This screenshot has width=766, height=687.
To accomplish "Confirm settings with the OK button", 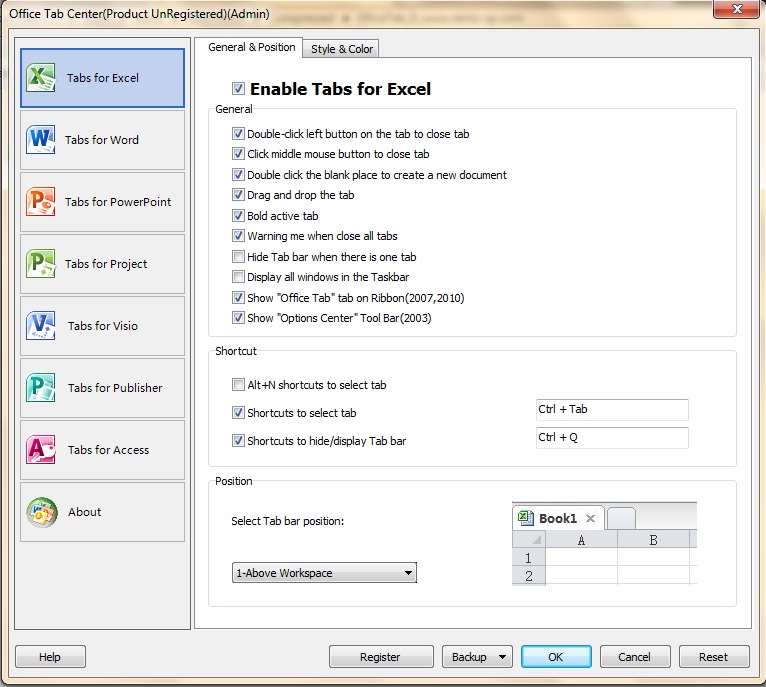I will [556, 657].
